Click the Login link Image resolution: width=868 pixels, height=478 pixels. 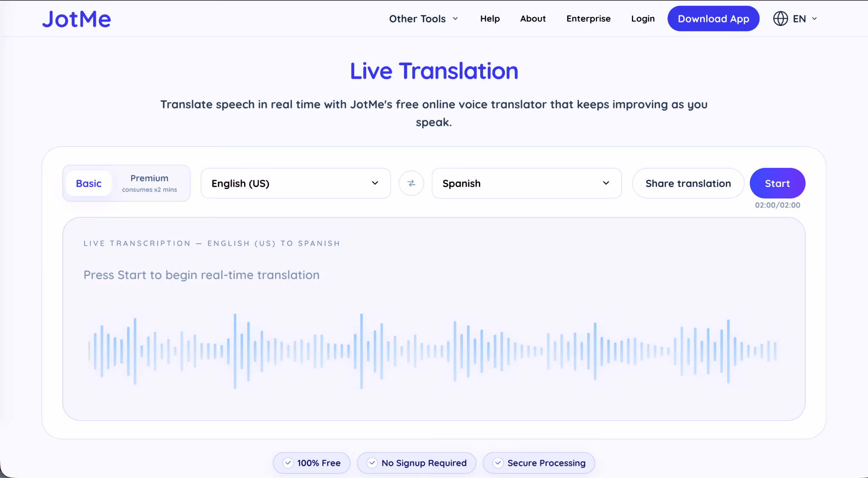[x=643, y=19]
